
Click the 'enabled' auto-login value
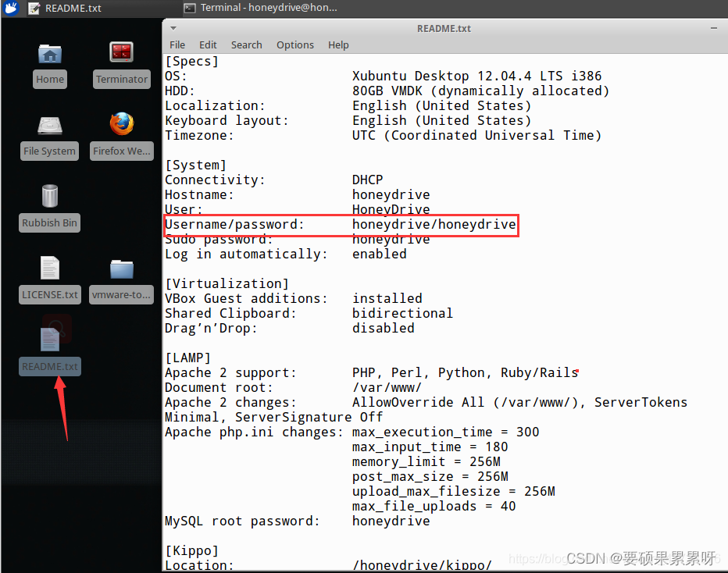tap(380, 254)
